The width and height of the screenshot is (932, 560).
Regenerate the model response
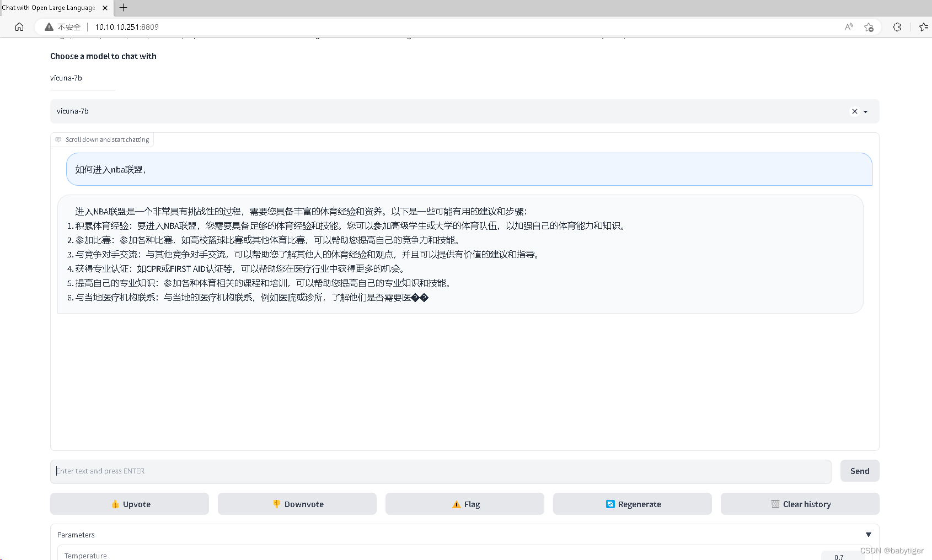pos(633,504)
